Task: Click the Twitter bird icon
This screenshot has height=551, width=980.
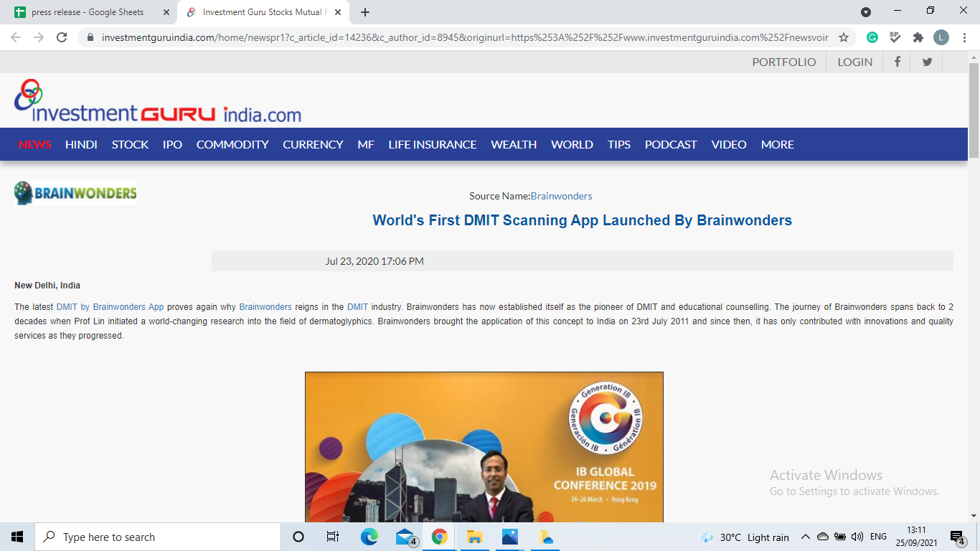Action: [x=927, y=62]
